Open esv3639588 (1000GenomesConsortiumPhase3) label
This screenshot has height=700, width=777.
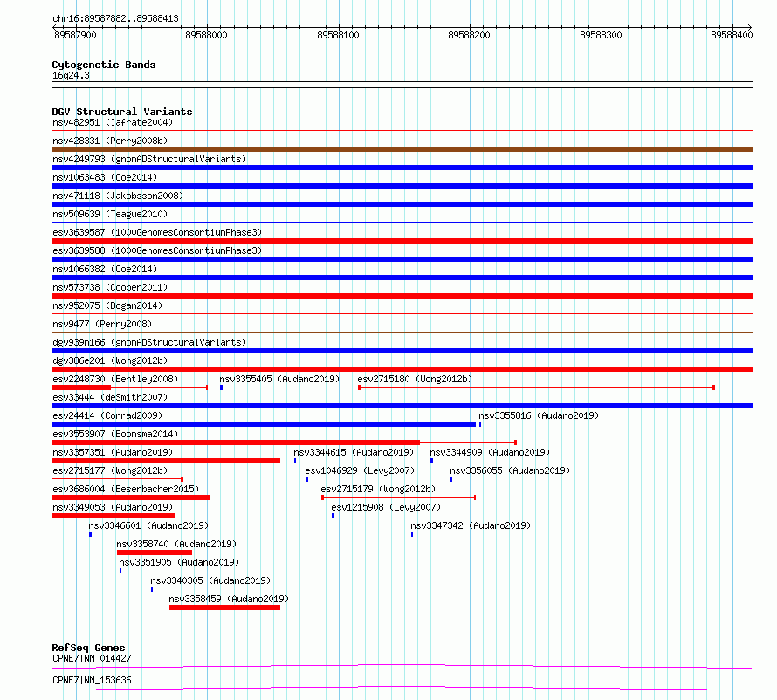(157, 250)
